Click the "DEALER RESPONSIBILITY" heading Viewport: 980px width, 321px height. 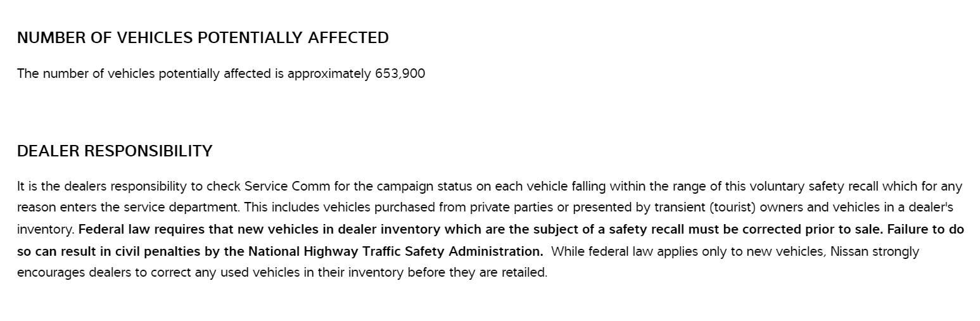point(115,151)
